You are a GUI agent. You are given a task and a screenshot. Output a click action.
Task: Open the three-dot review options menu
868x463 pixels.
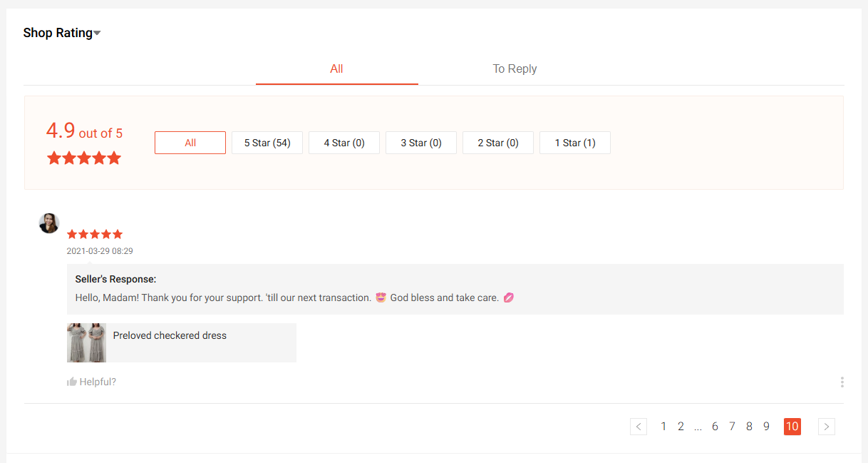842,382
